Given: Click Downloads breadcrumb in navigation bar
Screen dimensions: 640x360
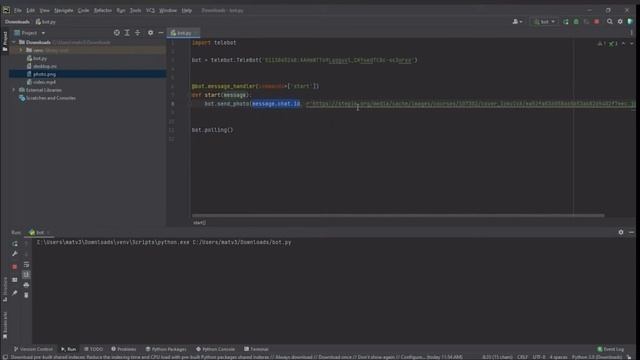Looking at the screenshot, I should 18,22.
